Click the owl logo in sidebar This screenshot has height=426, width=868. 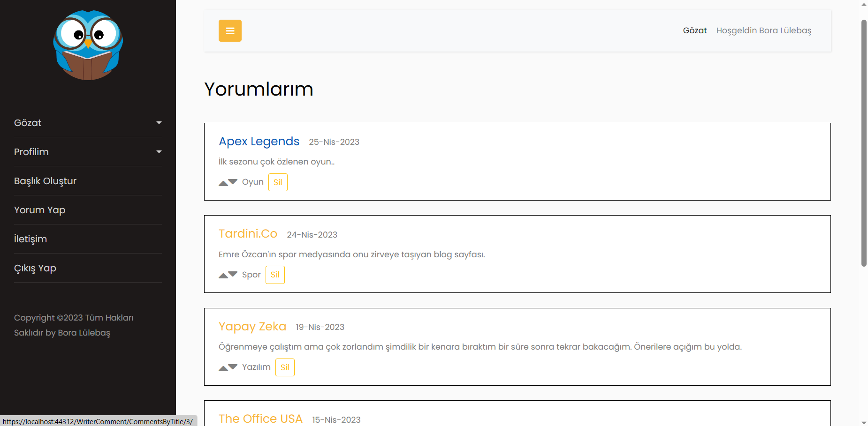click(88, 45)
